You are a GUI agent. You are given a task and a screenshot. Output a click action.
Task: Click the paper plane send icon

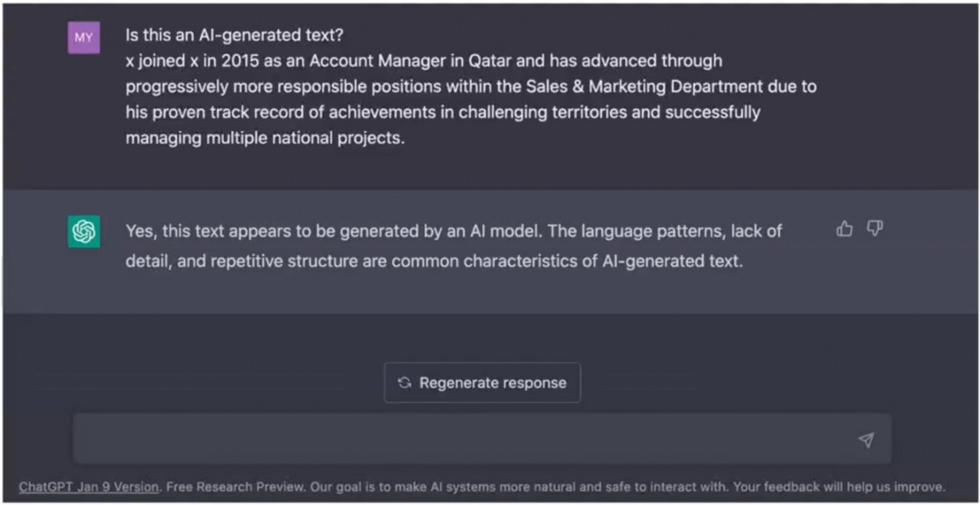[866, 440]
